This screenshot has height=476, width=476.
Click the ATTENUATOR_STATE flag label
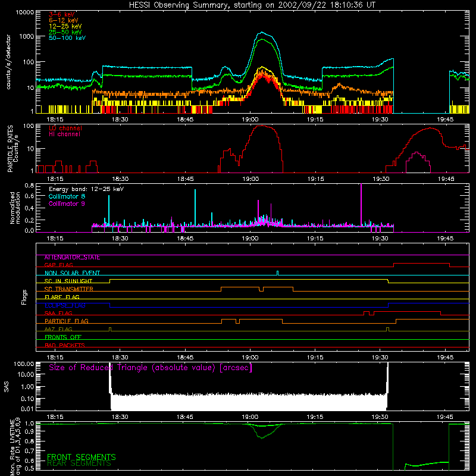tap(72, 258)
